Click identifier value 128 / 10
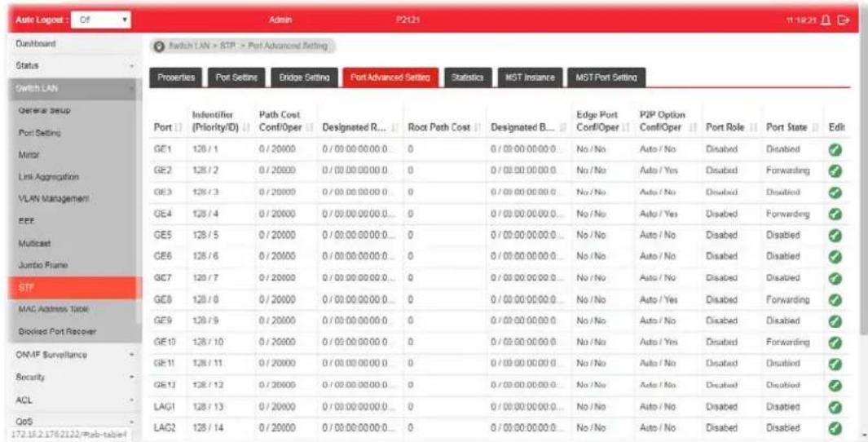 [x=208, y=343]
